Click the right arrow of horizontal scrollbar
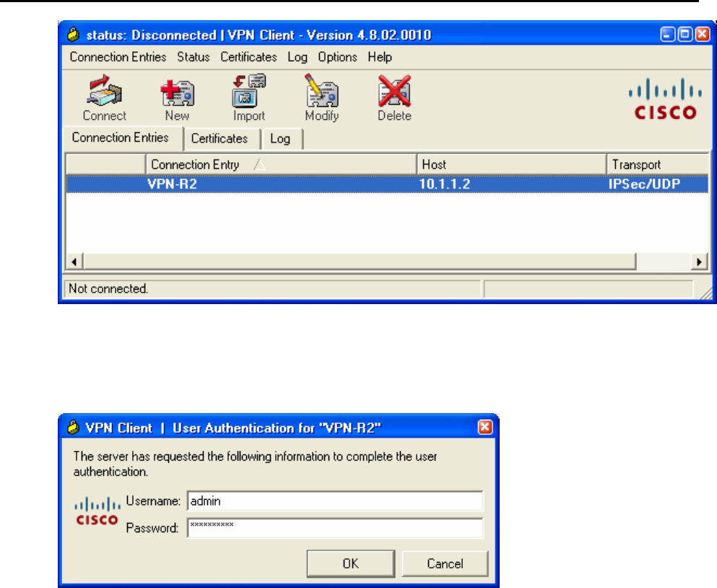This screenshot has height=588, width=717. click(699, 261)
